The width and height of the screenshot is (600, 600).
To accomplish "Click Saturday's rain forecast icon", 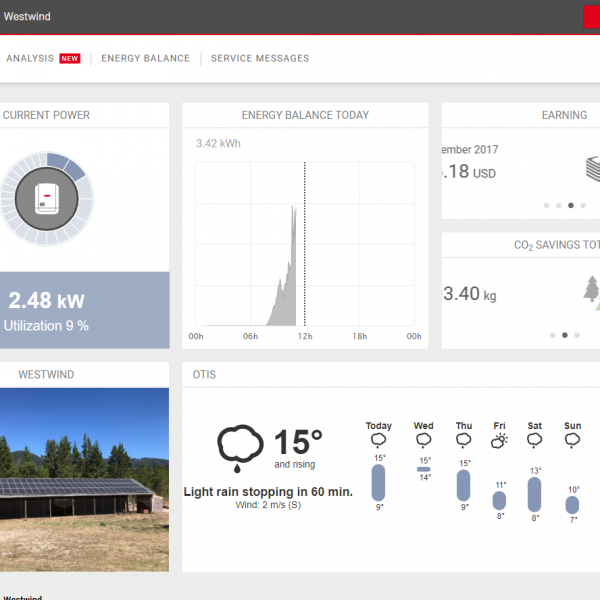I will point(535,440).
